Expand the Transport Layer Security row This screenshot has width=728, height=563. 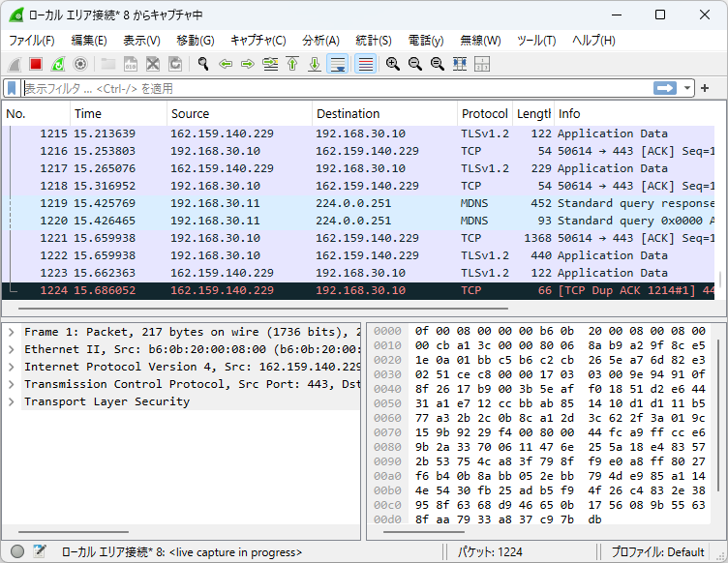[12, 401]
